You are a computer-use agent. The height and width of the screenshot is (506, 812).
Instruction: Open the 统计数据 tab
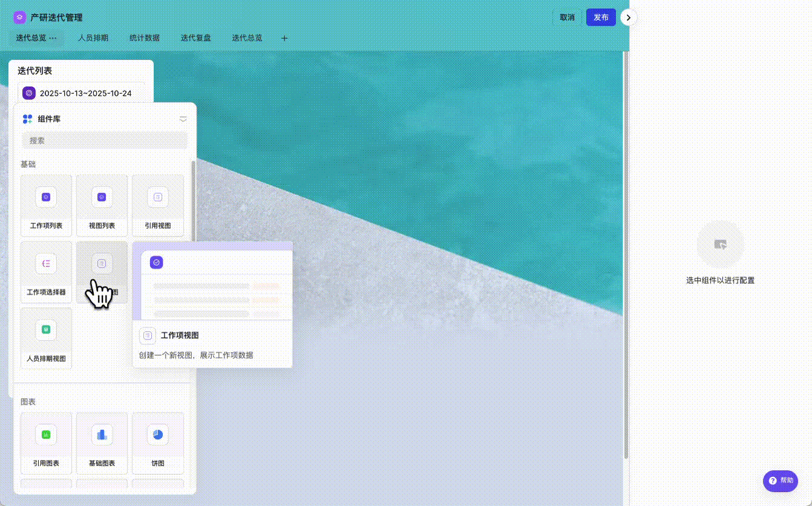pos(145,38)
